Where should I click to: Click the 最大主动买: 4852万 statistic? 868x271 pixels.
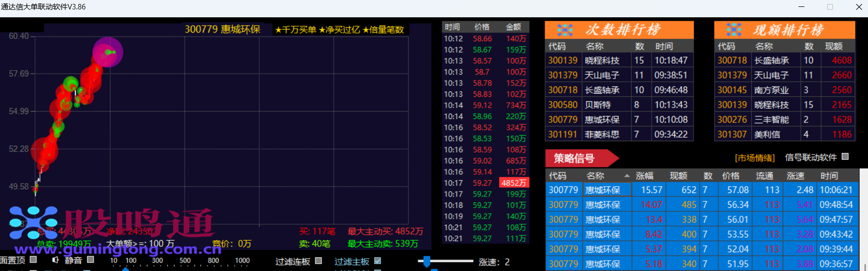coord(385,231)
